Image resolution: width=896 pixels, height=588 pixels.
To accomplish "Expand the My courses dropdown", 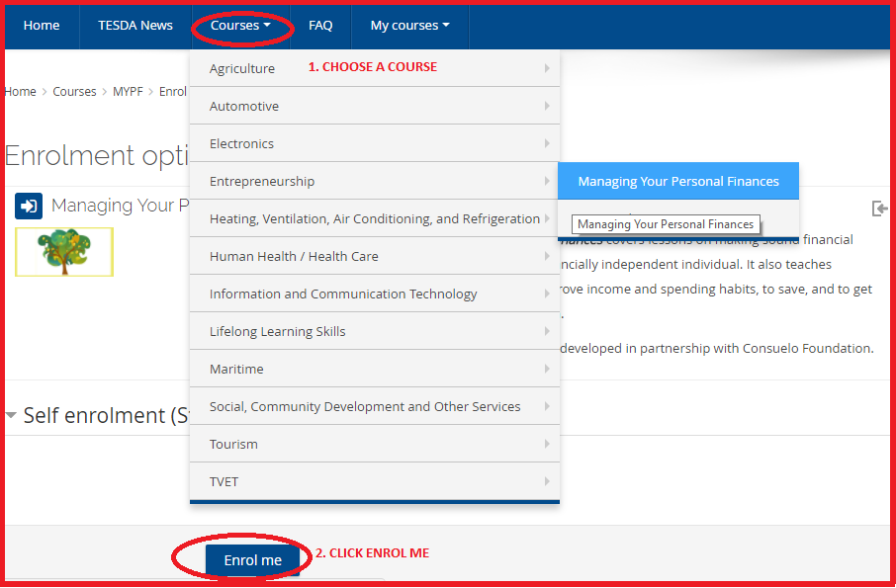I will (x=409, y=26).
